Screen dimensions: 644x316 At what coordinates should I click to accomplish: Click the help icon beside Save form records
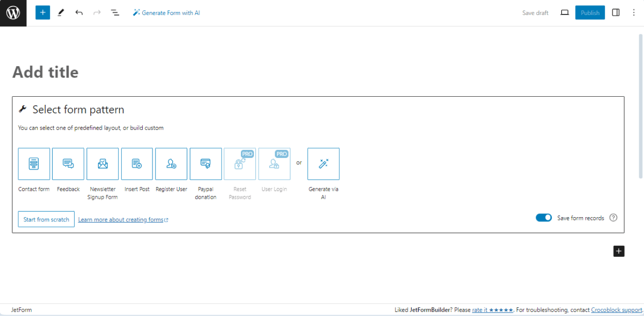point(613,218)
